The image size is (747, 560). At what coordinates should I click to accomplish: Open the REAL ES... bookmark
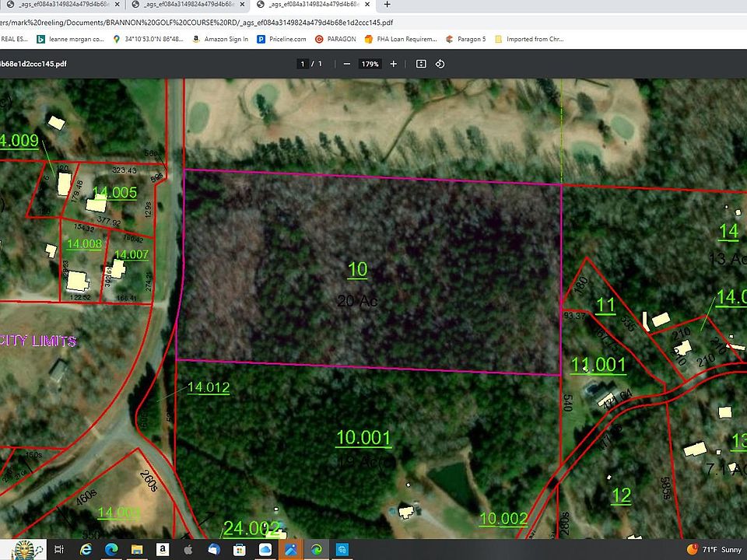14,39
